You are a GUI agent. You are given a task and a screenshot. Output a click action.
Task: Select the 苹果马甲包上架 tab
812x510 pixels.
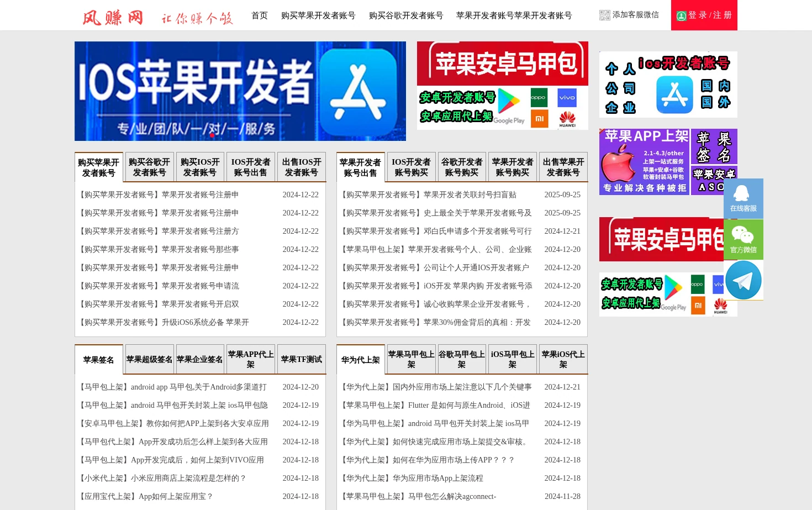click(x=412, y=359)
